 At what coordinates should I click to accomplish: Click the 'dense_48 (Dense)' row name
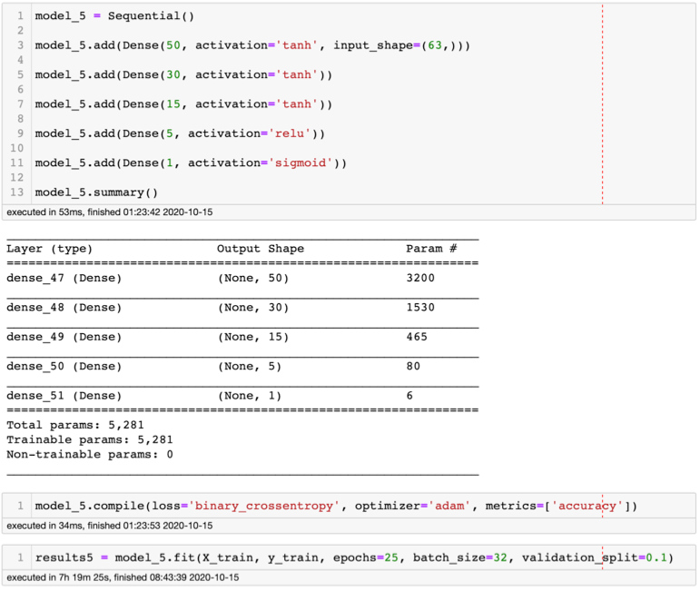[64, 308]
